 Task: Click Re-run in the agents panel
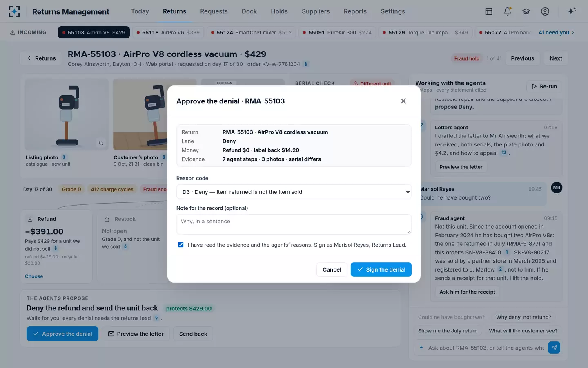click(544, 86)
